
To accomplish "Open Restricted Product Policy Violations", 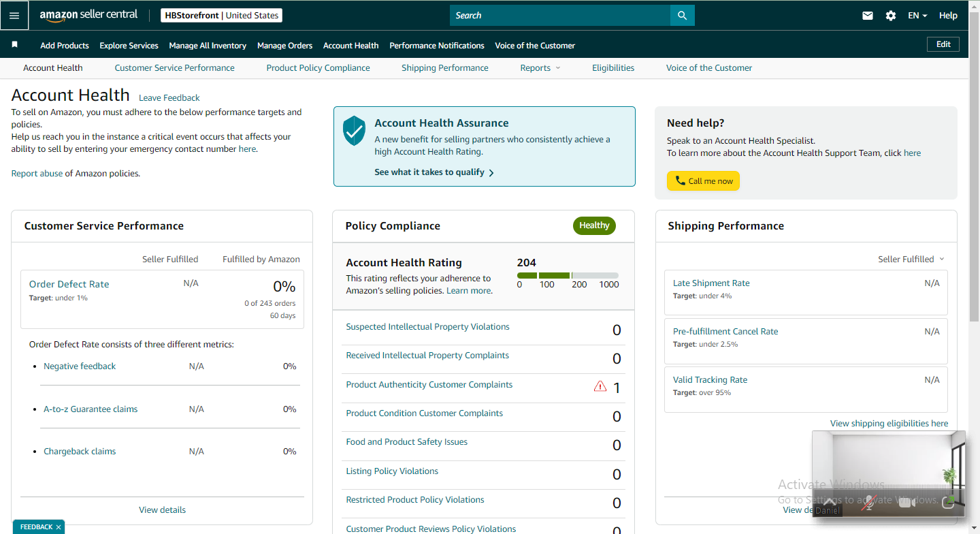I will pyautogui.click(x=415, y=500).
